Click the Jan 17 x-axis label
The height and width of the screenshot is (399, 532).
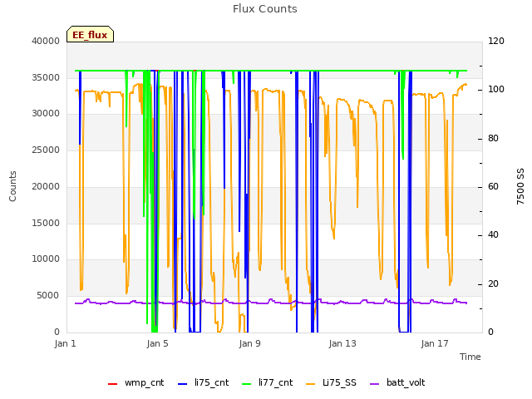[x=435, y=343]
